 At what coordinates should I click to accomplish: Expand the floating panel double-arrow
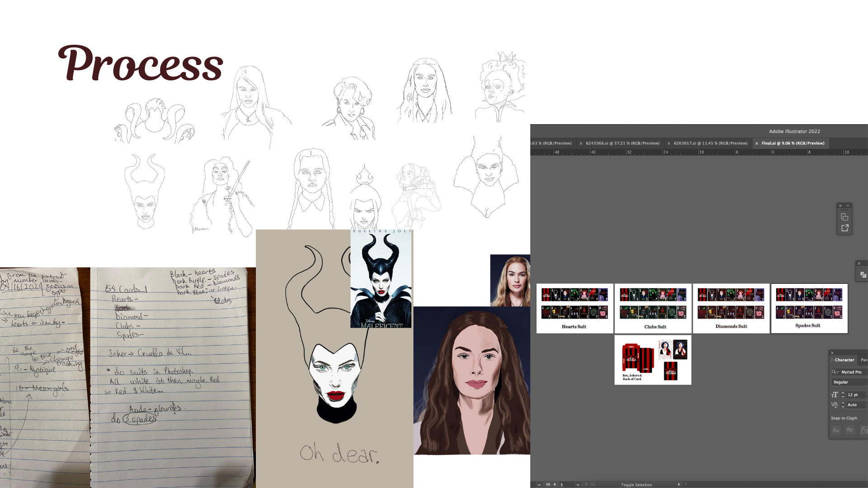[x=848, y=206]
